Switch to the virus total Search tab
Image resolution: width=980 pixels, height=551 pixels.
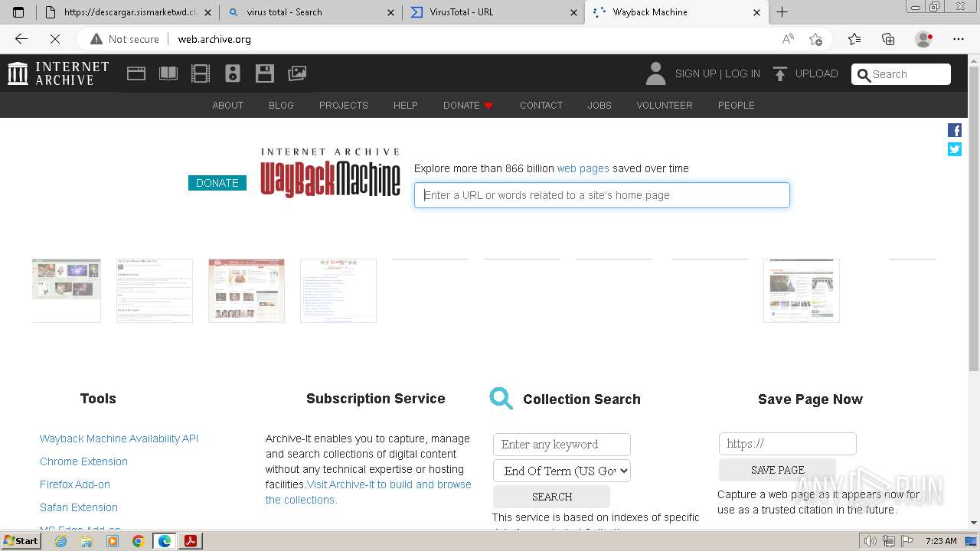(x=311, y=12)
